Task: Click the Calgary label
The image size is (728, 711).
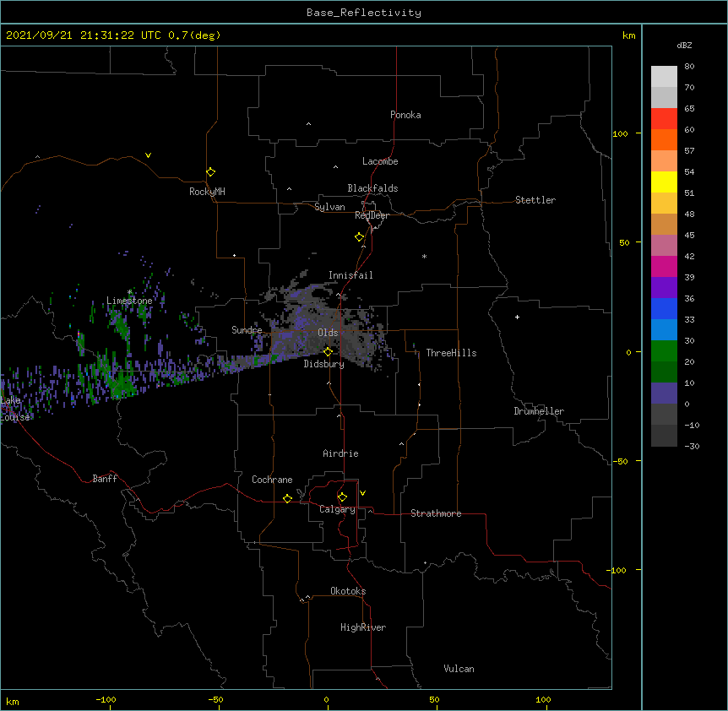Action: point(337,509)
